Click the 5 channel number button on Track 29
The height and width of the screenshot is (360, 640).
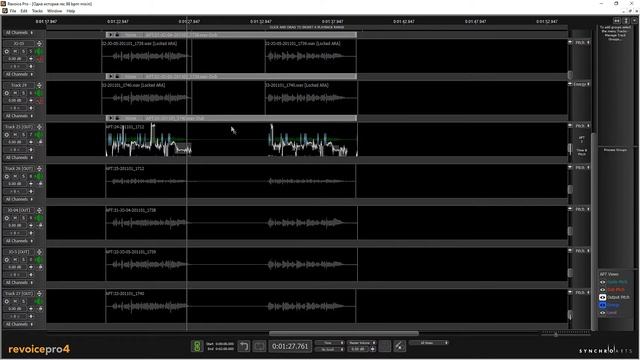[x=31, y=93]
